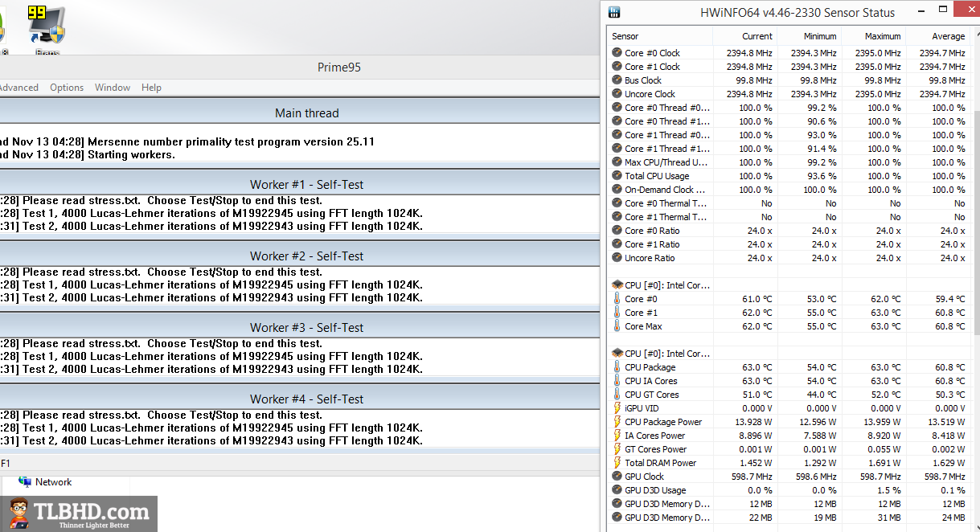The image size is (980, 532).
Task: Click the thermometer icon beside Core #0 temperature
Action: (617, 299)
